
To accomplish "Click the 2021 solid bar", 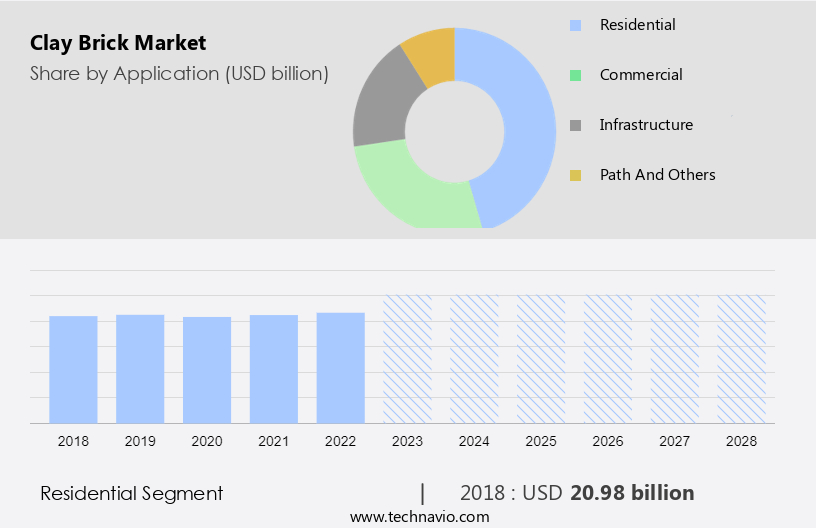I will [274, 369].
